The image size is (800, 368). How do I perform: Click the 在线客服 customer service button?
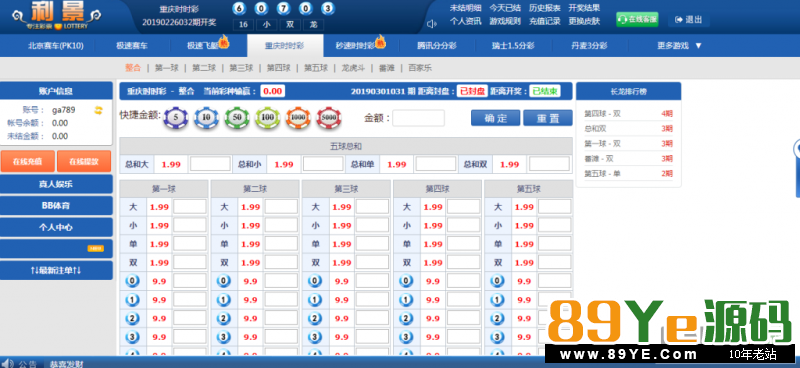[637, 19]
